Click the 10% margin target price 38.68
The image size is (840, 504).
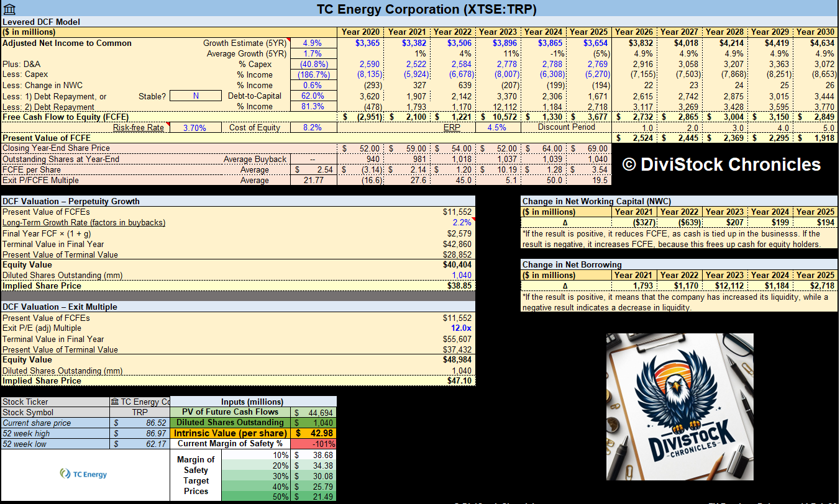(314, 454)
